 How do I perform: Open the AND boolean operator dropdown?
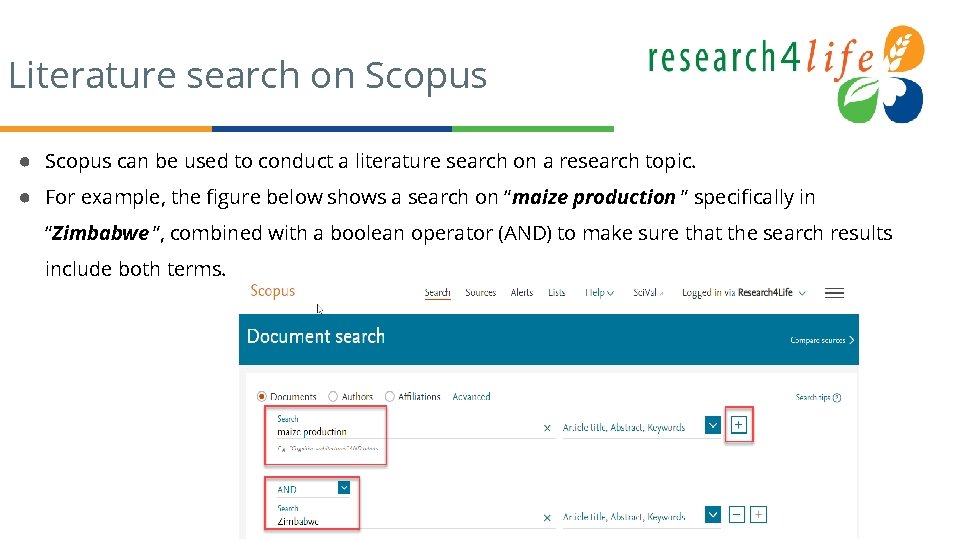[x=344, y=487]
